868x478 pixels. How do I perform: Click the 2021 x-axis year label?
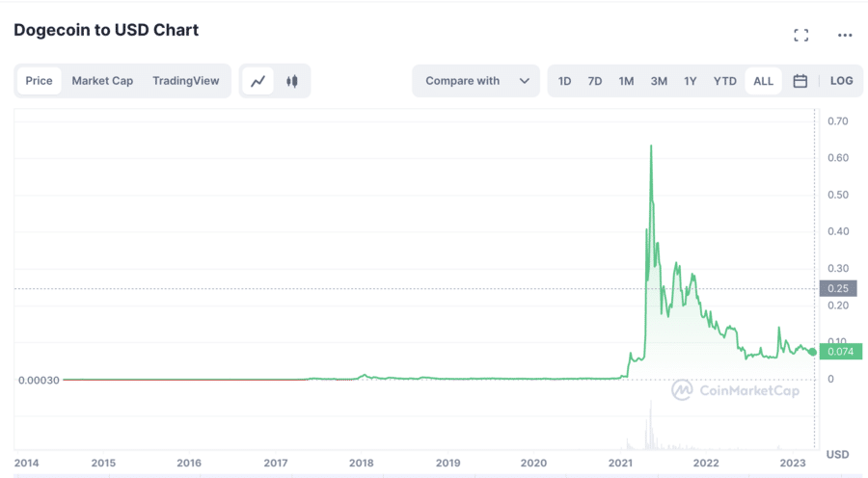pyautogui.click(x=620, y=463)
